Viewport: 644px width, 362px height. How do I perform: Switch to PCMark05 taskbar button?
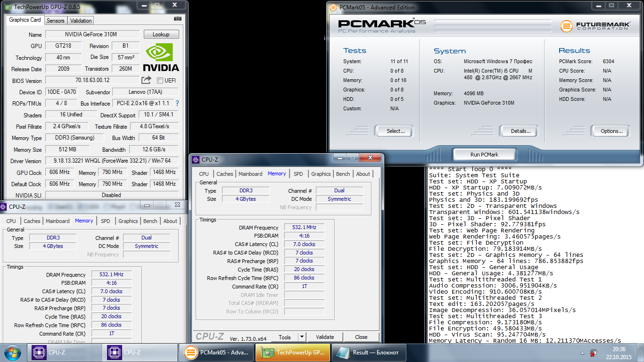217,352
